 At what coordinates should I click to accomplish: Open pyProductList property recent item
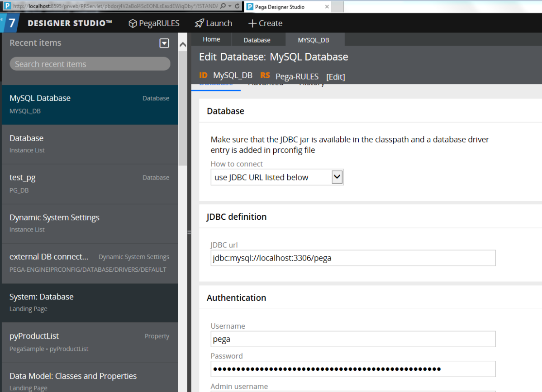coord(90,342)
